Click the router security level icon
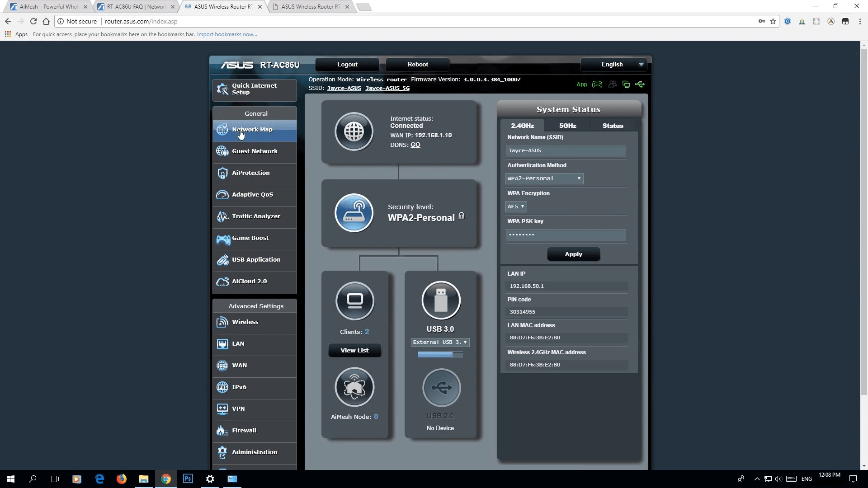The height and width of the screenshot is (488, 868). [354, 213]
